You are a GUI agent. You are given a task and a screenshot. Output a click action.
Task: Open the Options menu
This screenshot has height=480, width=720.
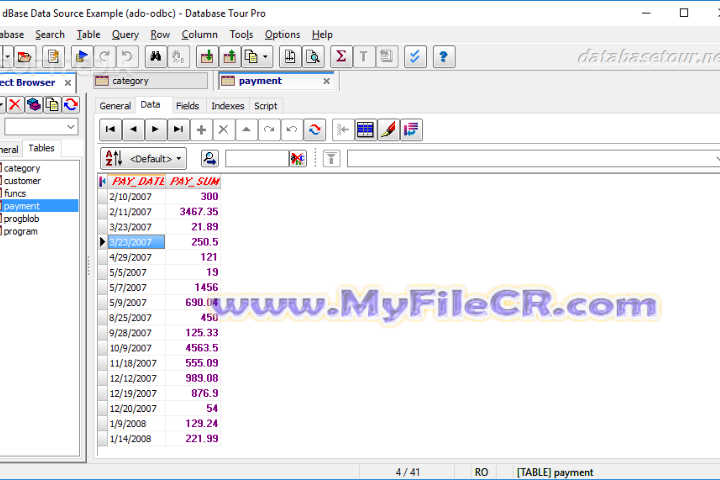click(282, 34)
